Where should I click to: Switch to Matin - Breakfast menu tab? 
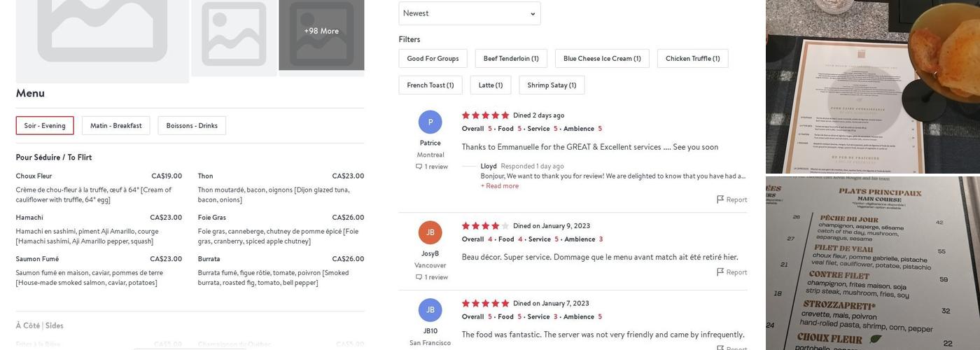(115, 126)
